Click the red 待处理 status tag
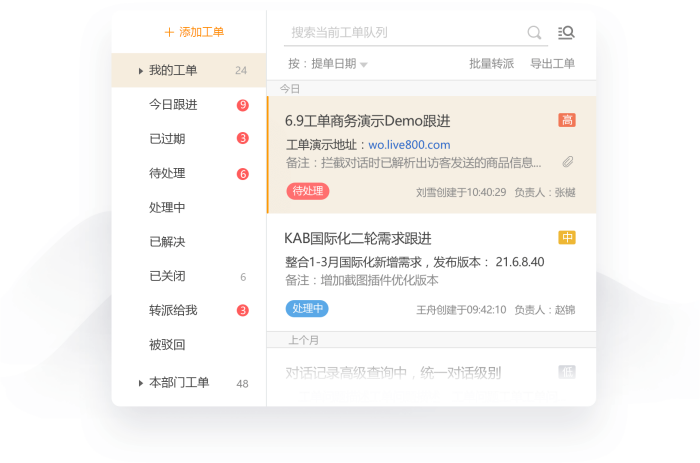This screenshot has height=463, width=700. pos(308,191)
